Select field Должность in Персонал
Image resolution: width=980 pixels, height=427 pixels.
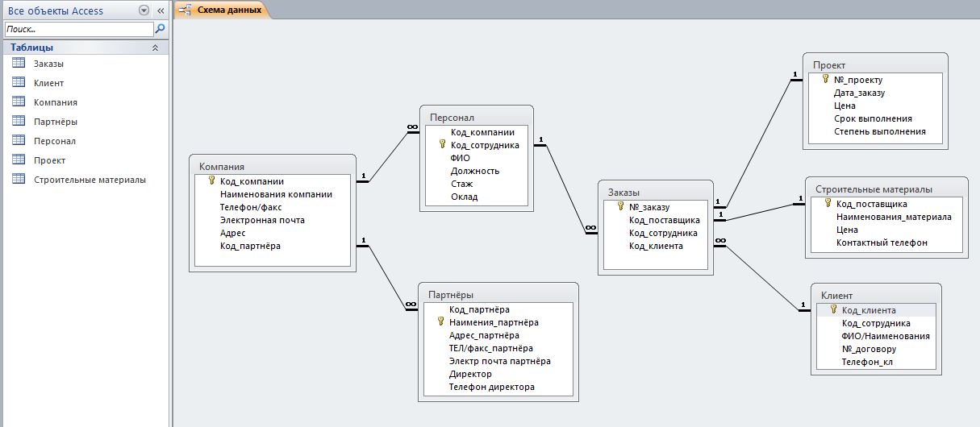(475, 171)
